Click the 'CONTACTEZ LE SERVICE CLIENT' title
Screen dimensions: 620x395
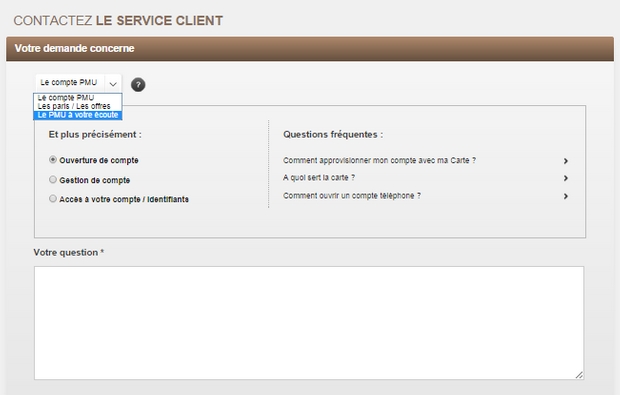coord(118,21)
